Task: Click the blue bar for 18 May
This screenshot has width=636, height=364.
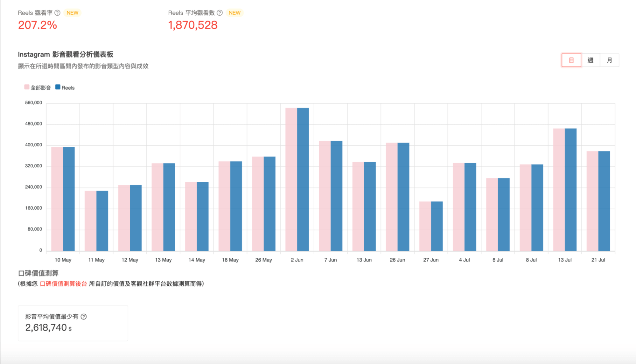Action: click(236, 206)
